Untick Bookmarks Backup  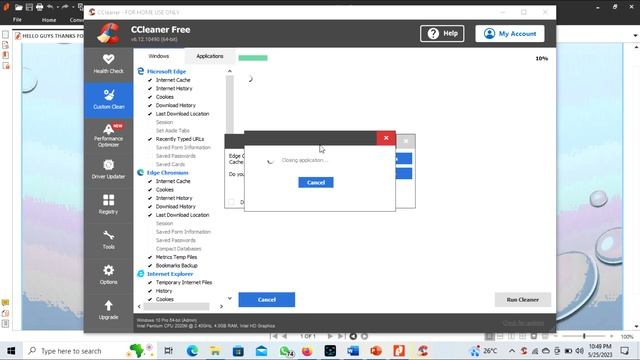(150, 266)
